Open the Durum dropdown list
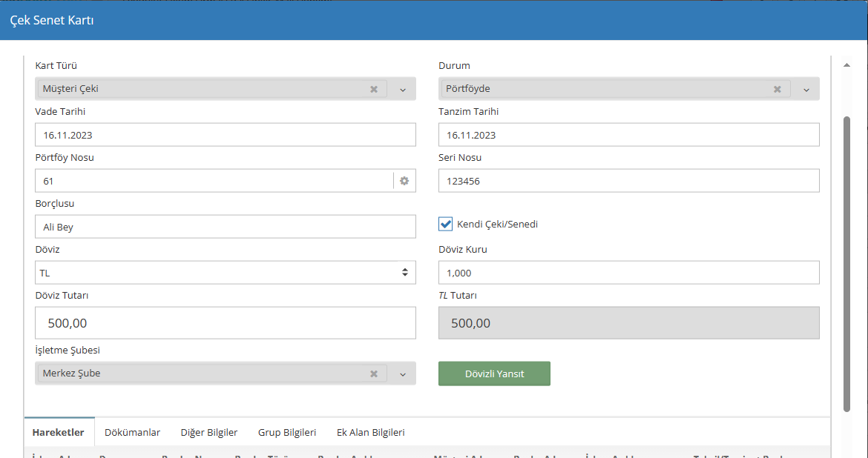Screen dimensions: 868x458 (806, 89)
